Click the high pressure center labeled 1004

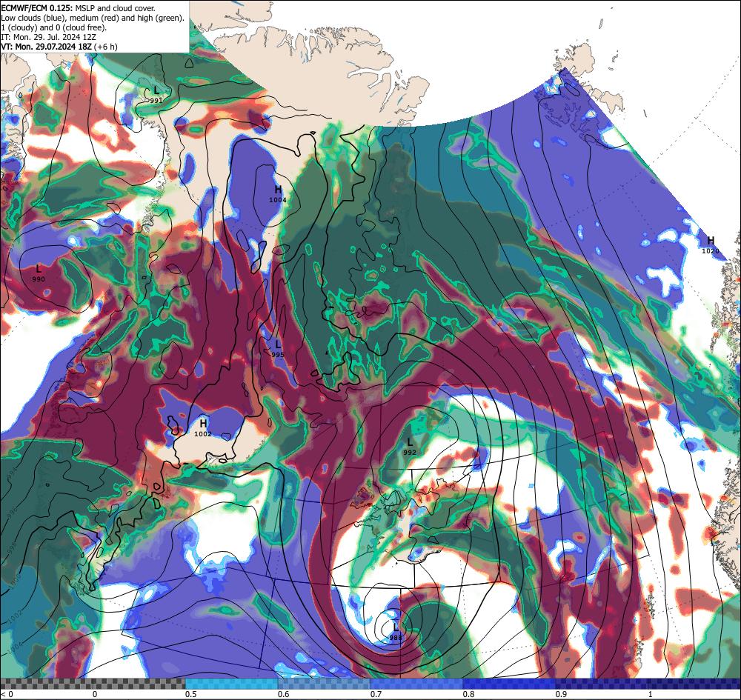click(278, 194)
